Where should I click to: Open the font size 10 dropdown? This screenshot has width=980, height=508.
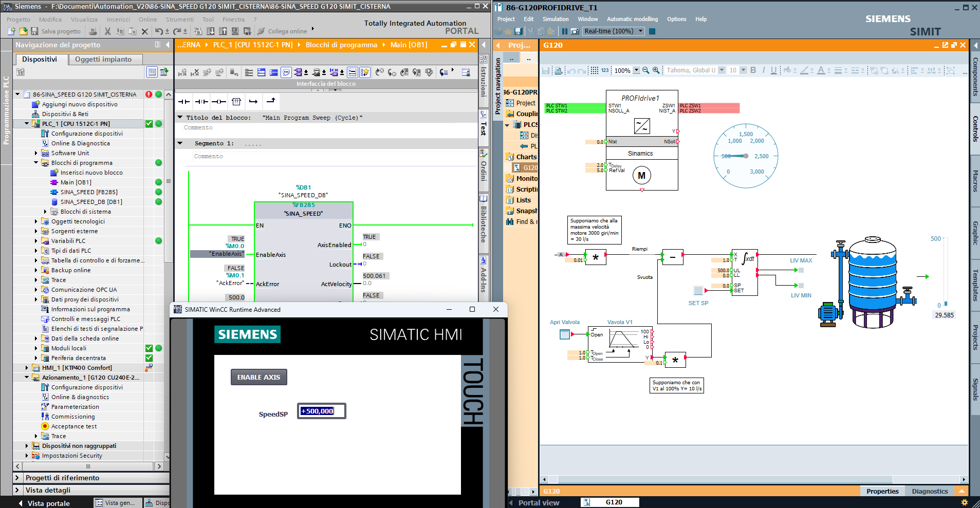743,70
